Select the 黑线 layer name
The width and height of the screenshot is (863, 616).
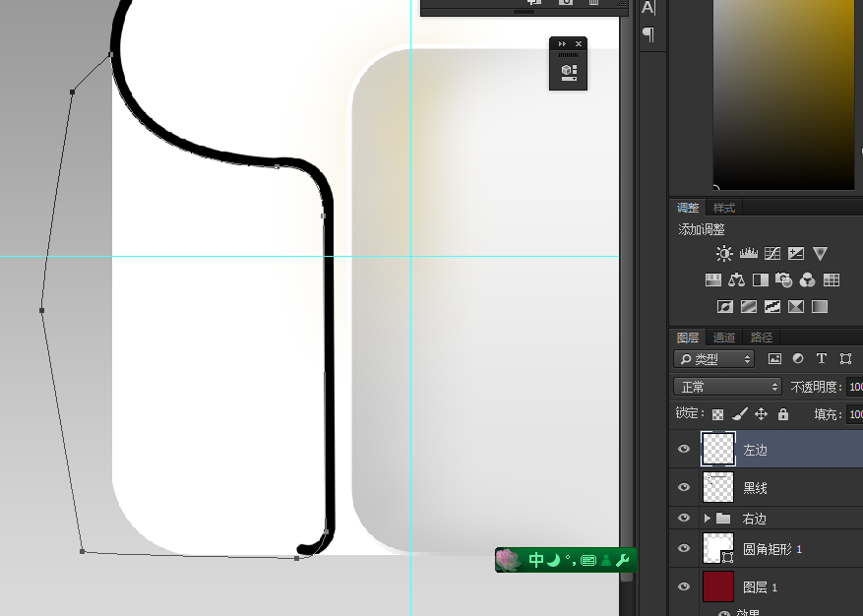click(x=755, y=488)
